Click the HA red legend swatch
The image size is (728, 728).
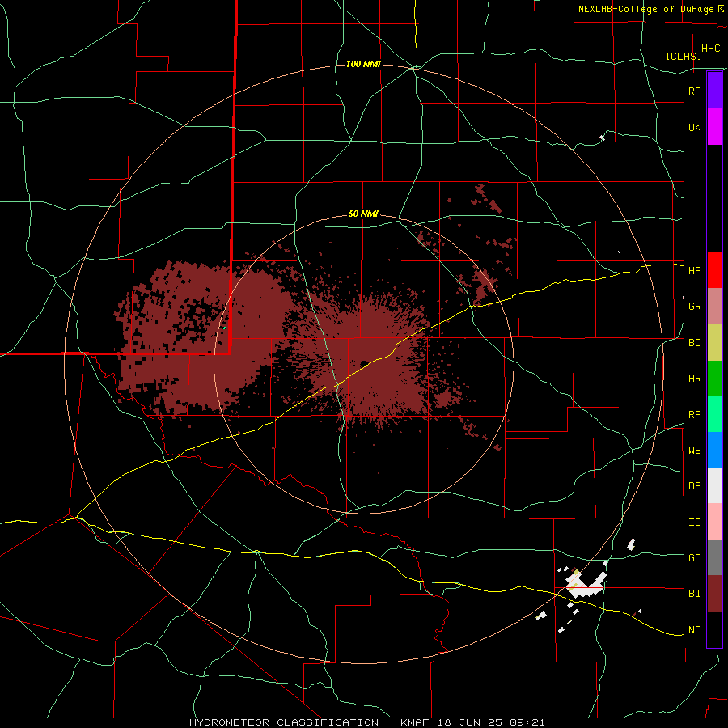pyautogui.click(x=714, y=270)
